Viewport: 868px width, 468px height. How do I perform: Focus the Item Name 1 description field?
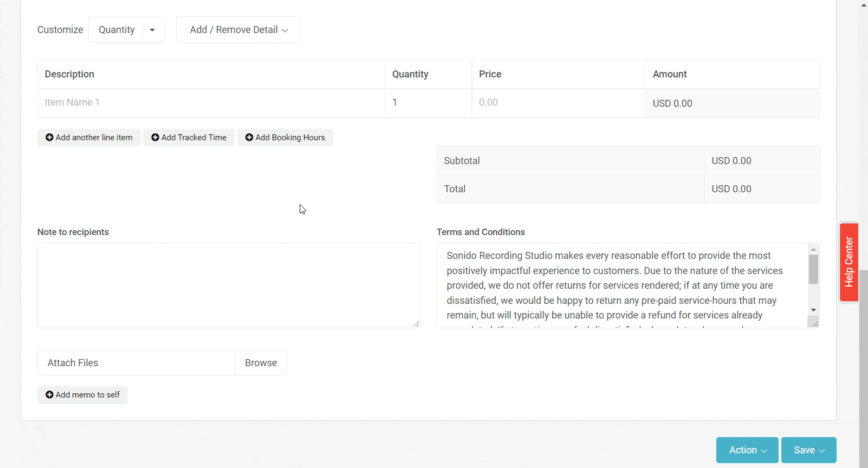211,103
